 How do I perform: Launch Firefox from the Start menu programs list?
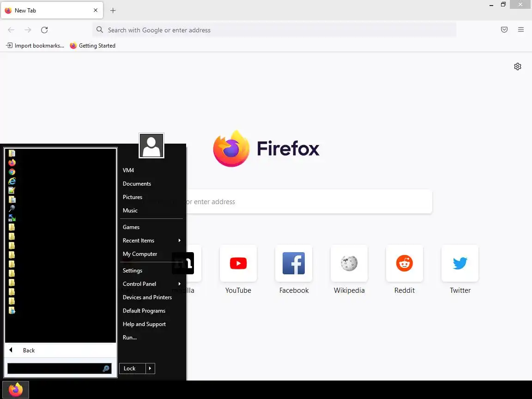[x=12, y=163]
